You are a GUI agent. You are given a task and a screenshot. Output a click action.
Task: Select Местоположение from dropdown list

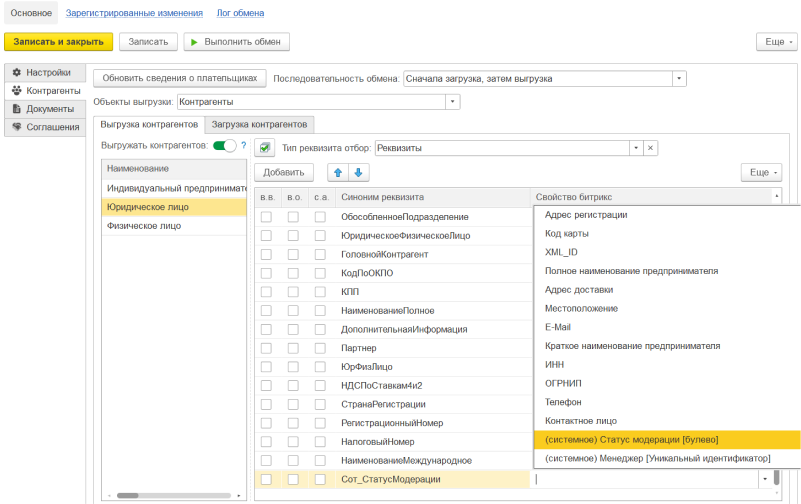click(x=667, y=308)
